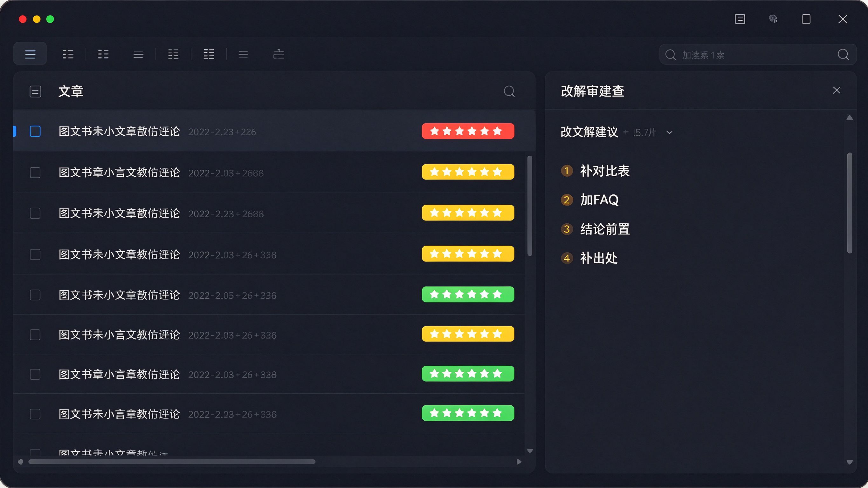Viewport: 868px width, 488px height.
Task: Select suggestion 加FAQ
Action: point(599,200)
